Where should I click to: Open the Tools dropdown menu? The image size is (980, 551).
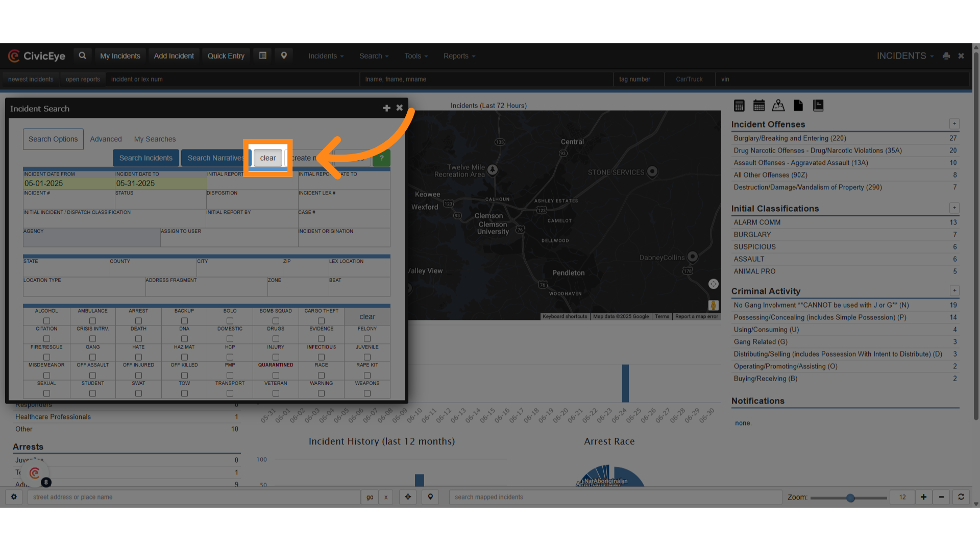416,56
